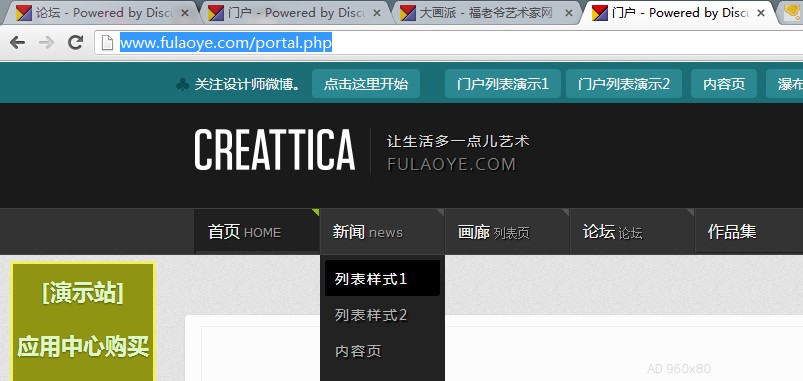Click the FULAOYE.COM text
The width and height of the screenshot is (803, 381).
tap(451, 164)
